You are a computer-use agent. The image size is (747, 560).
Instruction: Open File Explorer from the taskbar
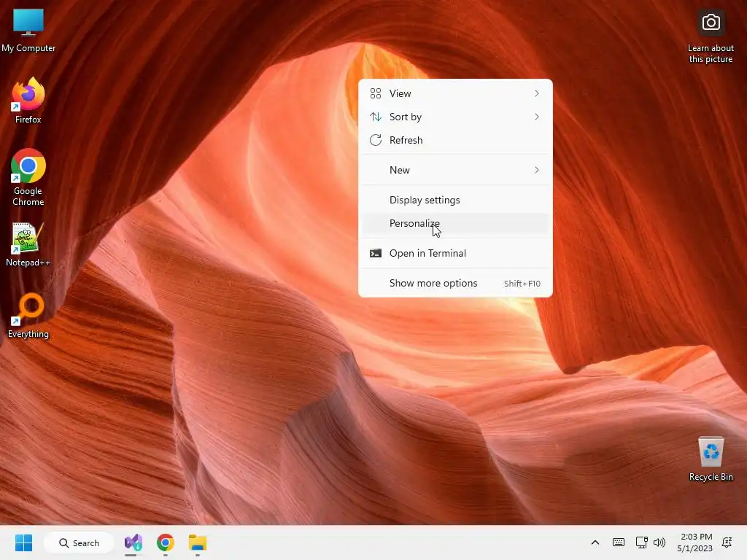click(x=197, y=542)
